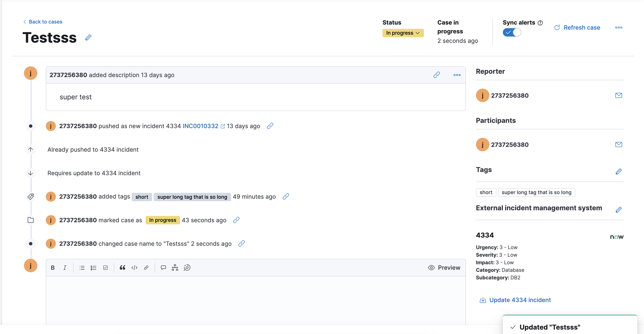Edit the case title Testsss with pencil icon
Viewport: 644px width, 334px height.
click(x=88, y=38)
